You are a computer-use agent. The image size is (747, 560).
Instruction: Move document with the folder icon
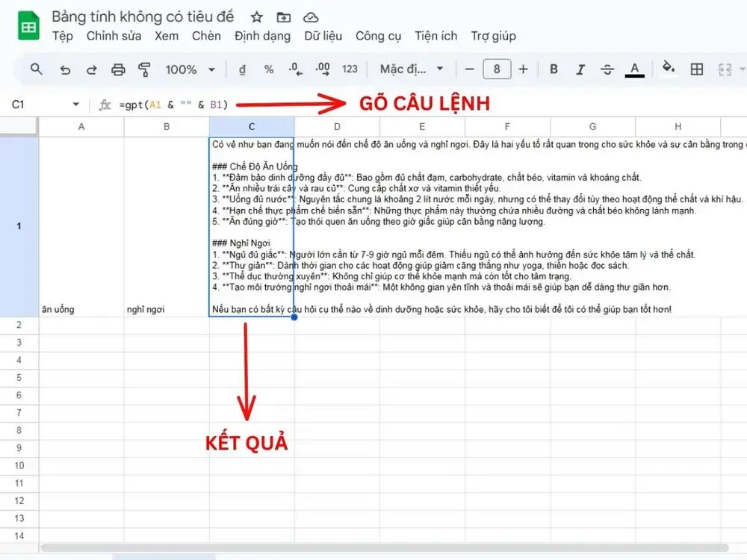283,18
